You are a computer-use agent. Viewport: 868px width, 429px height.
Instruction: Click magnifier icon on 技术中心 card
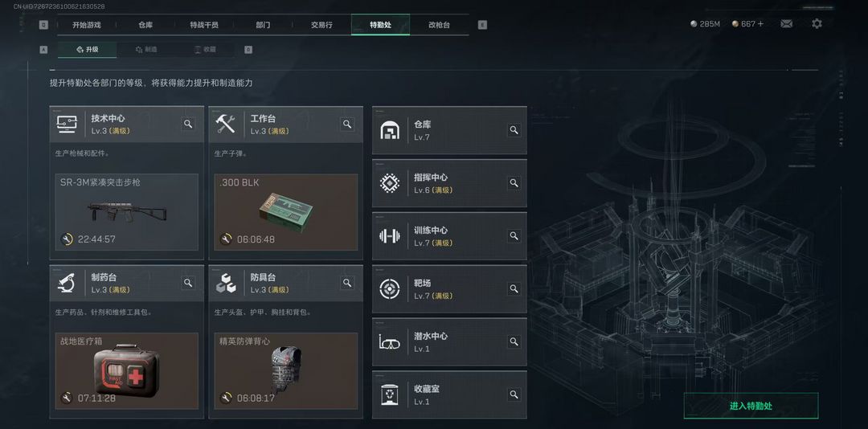188,124
